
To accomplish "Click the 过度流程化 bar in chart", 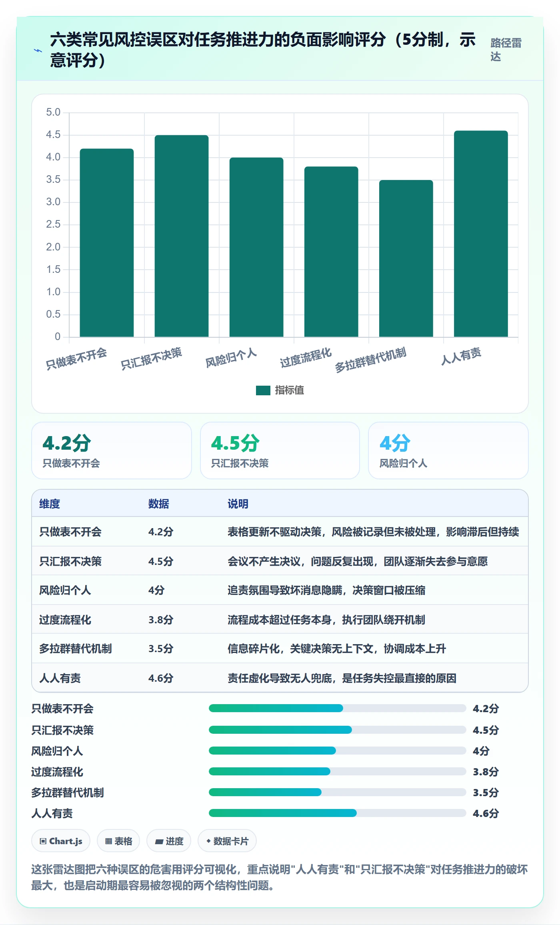I will pyautogui.click(x=331, y=252).
